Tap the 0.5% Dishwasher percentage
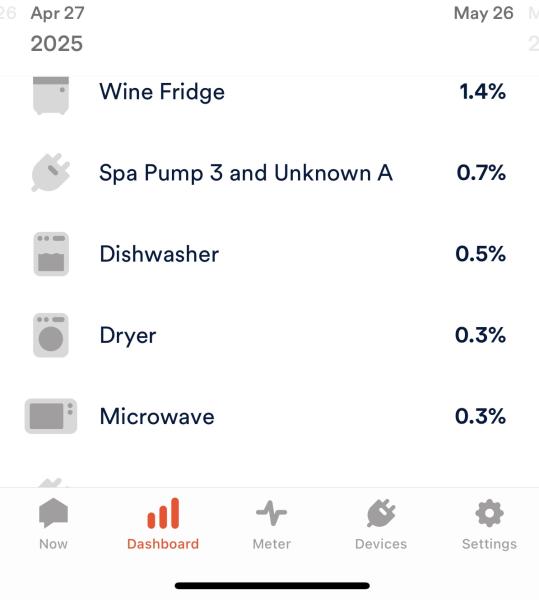Viewport: 539px width, 600px height. [x=480, y=254]
